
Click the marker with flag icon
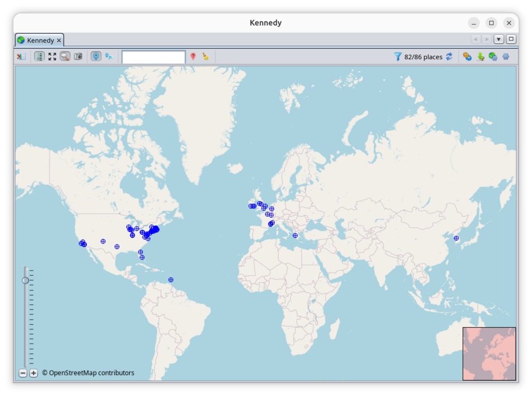(x=109, y=57)
